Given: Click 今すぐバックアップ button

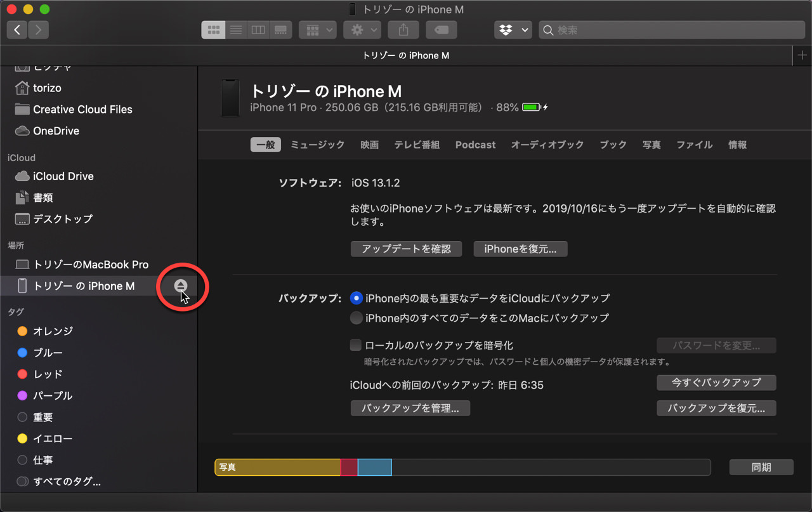Looking at the screenshot, I should (x=716, y=383).
